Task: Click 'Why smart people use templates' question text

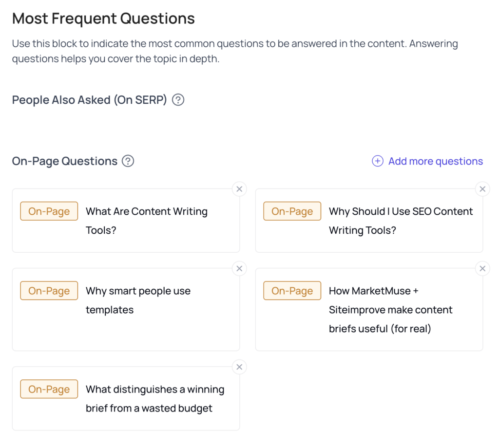Action: 138,300
